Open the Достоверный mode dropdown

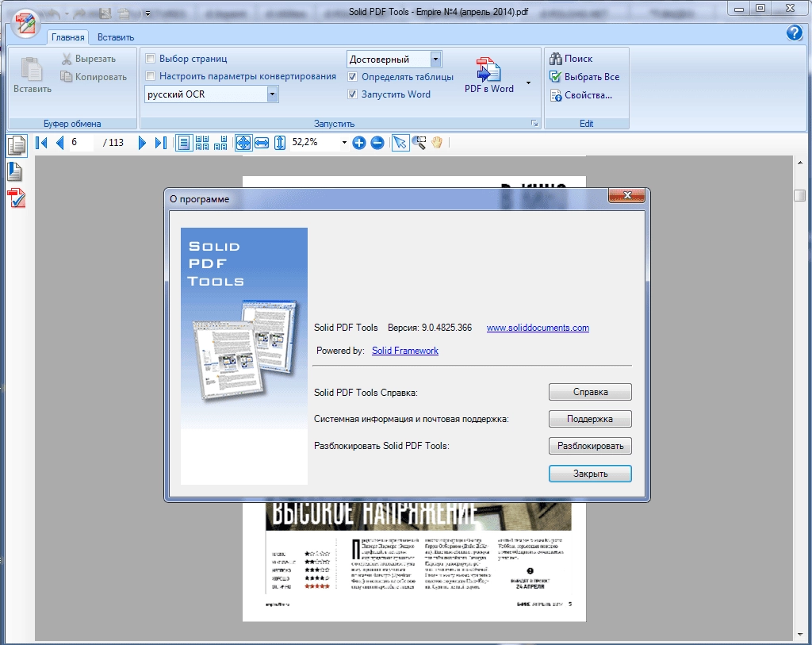(435, 59)
